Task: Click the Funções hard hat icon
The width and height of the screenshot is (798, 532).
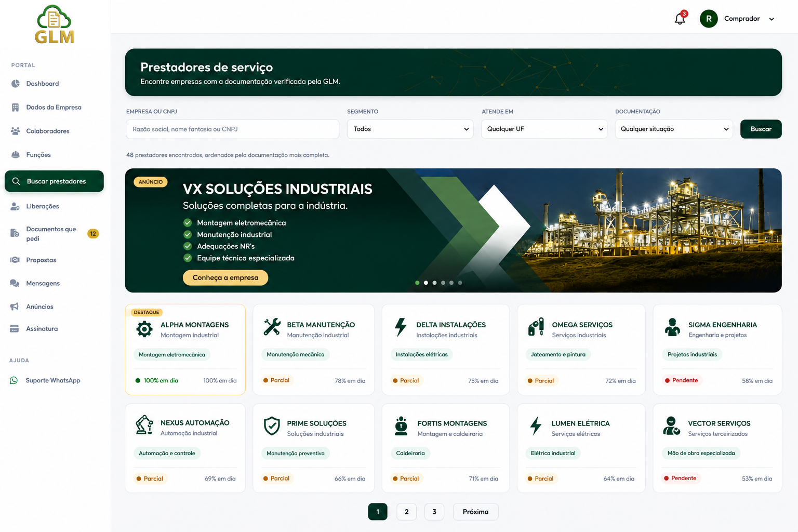Action: [16, 155]
